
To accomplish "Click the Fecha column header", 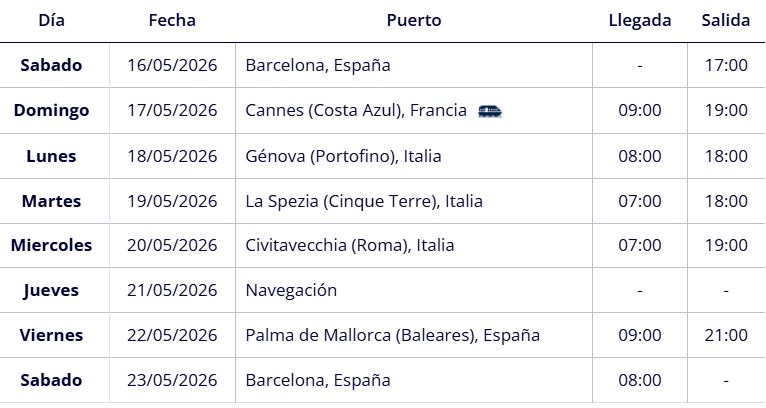I will click(172, 20).
